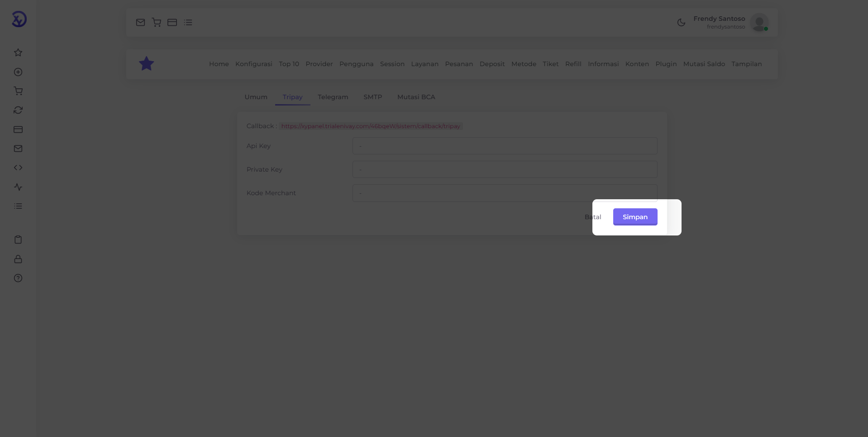Select the Tripay tab
The height and width of the screenshot is (437, 868).
[x=293, y=97]
